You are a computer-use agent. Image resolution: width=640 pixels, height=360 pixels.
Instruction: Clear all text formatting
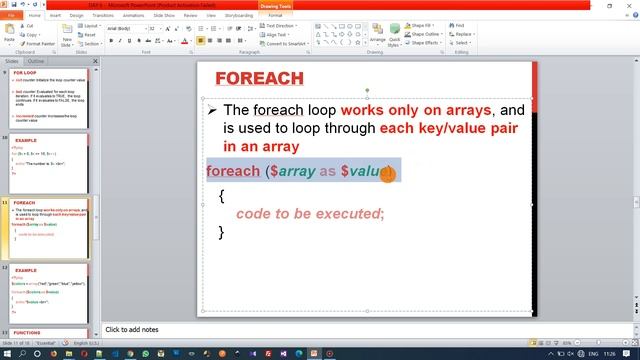[x=189, y=29]
